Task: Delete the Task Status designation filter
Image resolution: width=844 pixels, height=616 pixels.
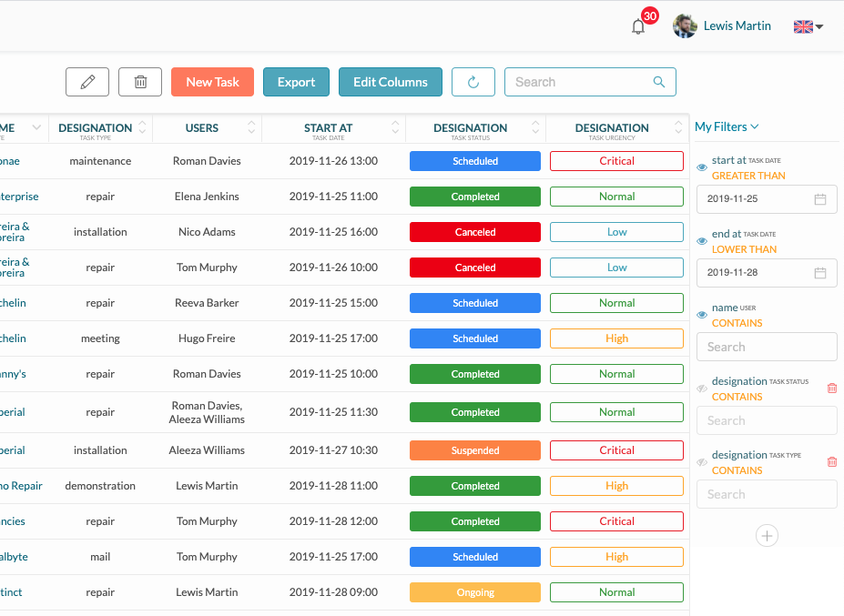Action: point(831,389)
